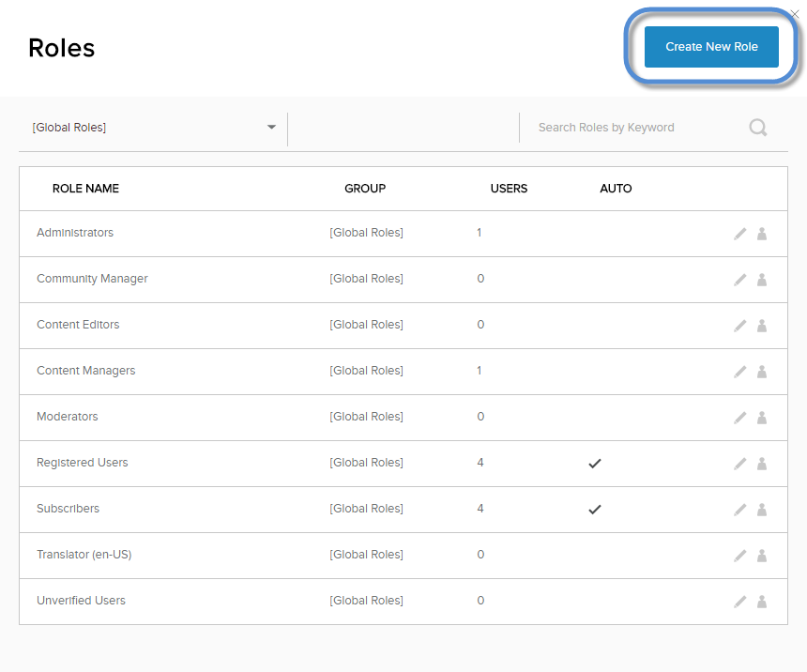Viewport: 807px width, 672px height.
Task: Click the Role Name column header
Action: [85, 189]
